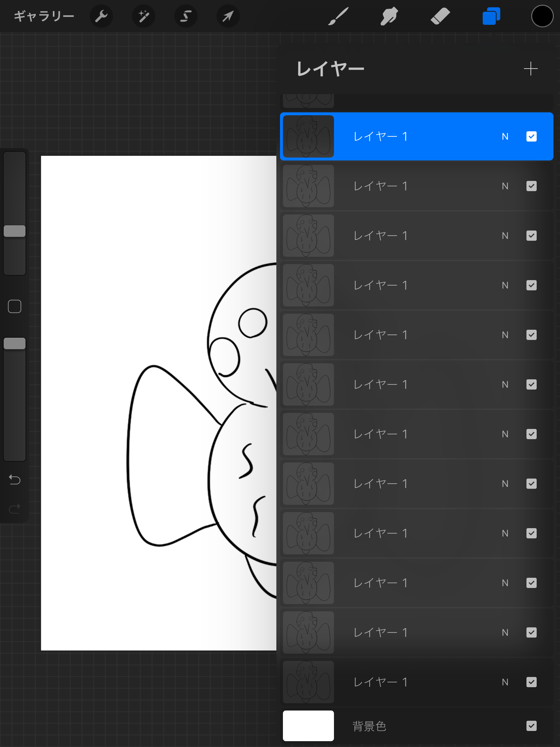The width and height of the screenshot is (560, 747).
Task: Hide the blue-highlighted selected layer via its checkbox
Action: click(532, 136)
